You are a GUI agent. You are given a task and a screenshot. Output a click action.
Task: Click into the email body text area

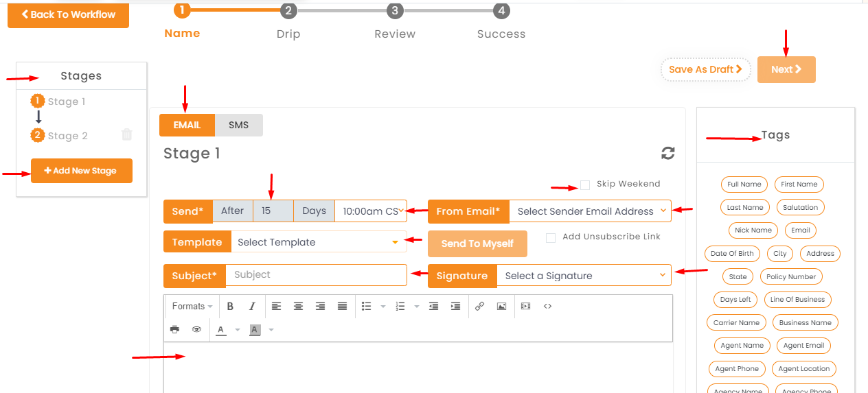418,368
